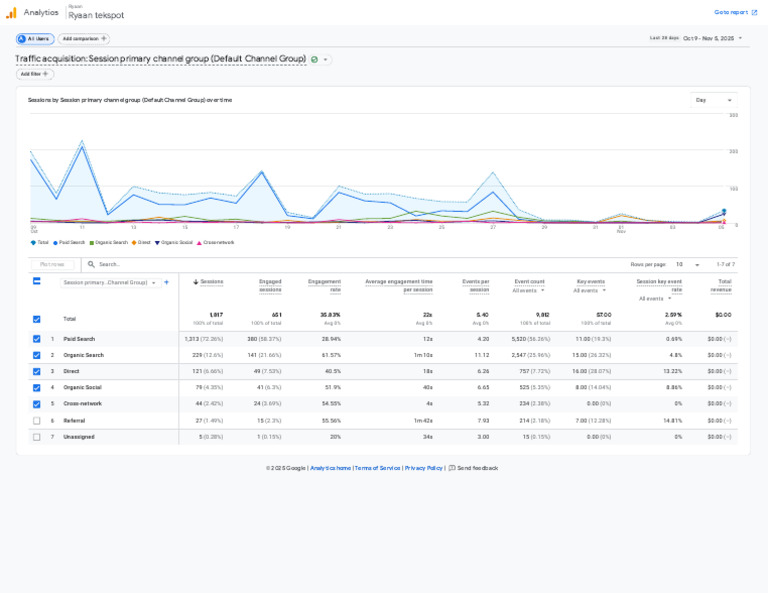Toggle the Total row checkbox
768x593 pixels.
coord(37,319)
